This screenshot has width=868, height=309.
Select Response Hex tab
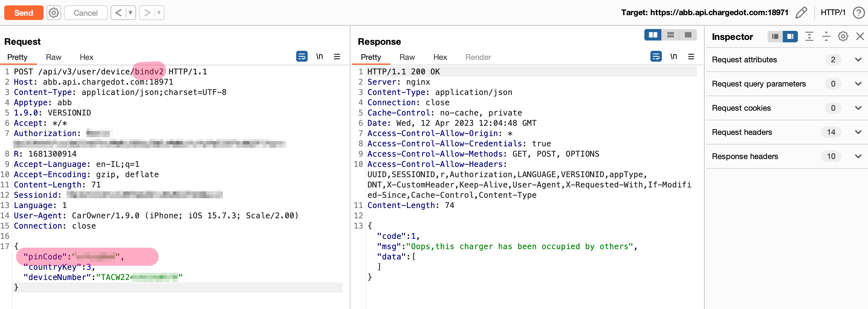pos(440,57)
